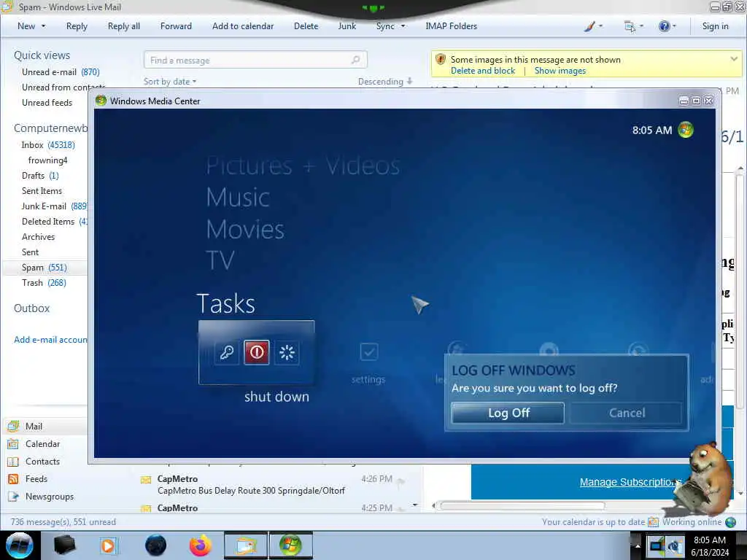Click Show images link
This screenshot has height=560, width=747.
pyautogui.click(x=560, y=71)
